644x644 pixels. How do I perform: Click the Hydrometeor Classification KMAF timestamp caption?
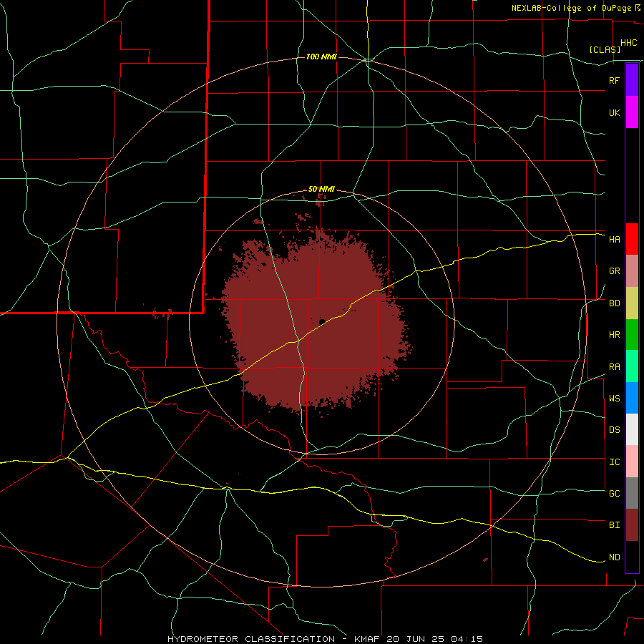325,639
